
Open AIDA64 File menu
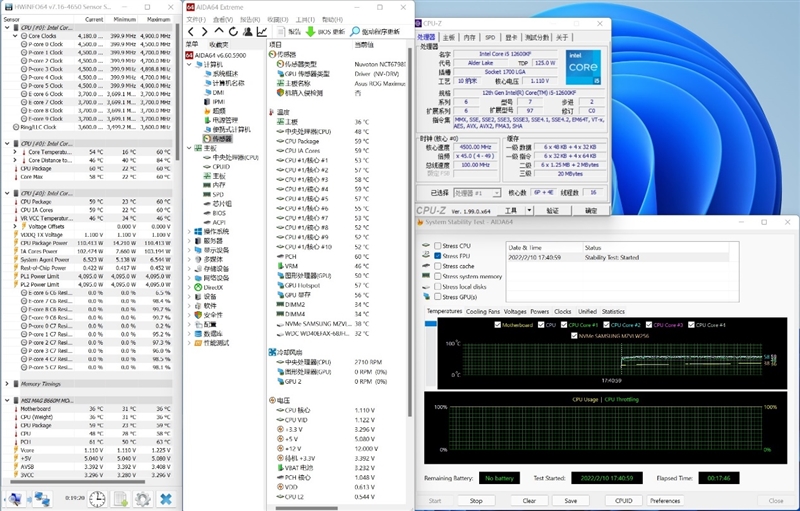(x=195, y=19)
